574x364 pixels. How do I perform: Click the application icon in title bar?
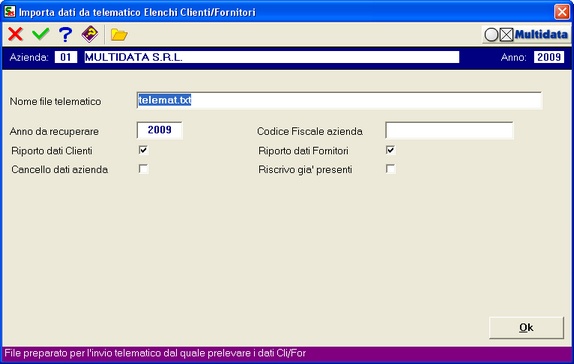[x=10, y=12]
